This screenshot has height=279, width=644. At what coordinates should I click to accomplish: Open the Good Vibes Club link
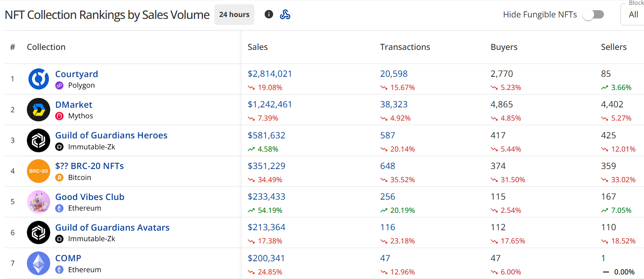pyautogui.click(x=90, y=197)
